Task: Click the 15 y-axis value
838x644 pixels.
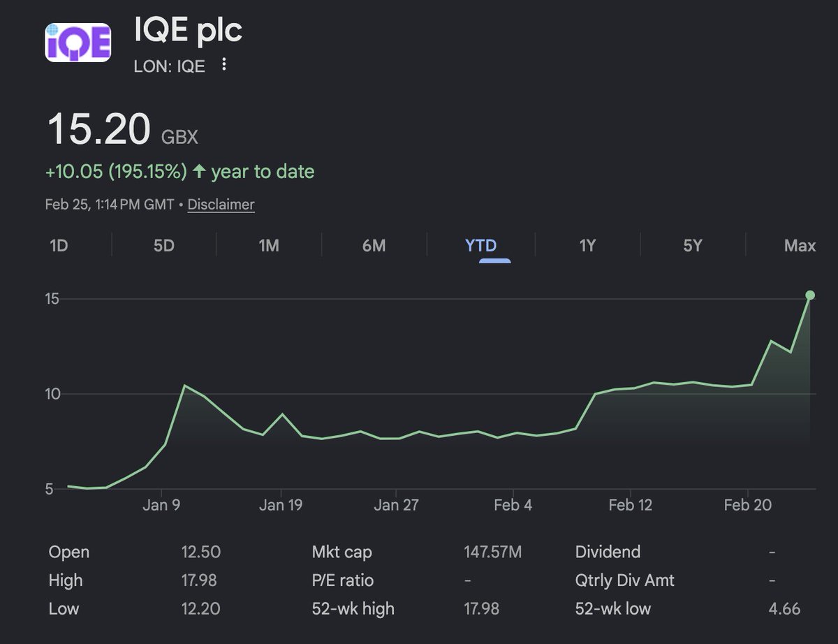Action: tap(54, 299)
